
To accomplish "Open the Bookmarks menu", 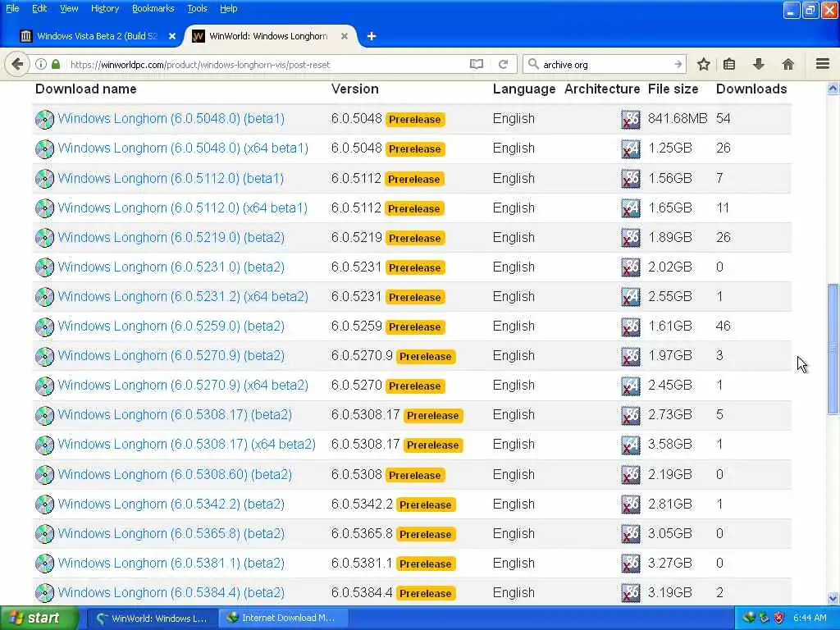I will click(x=153, y=8).
